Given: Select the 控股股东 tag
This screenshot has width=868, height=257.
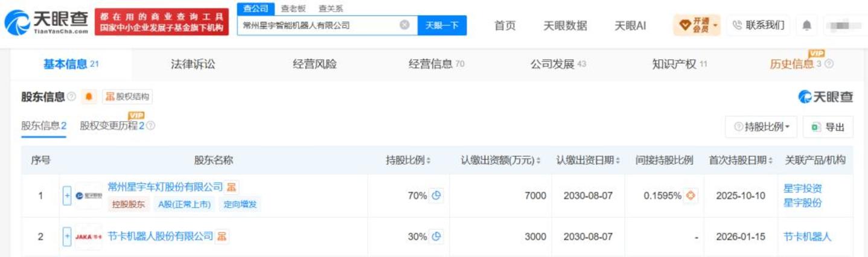Looking at the screenshot, I should coord(129,205).
